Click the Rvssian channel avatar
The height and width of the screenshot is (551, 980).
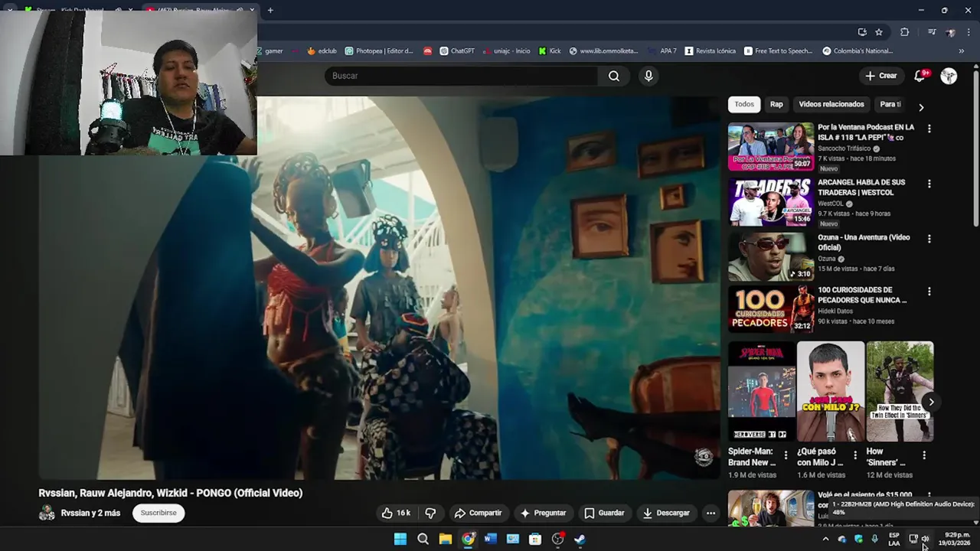click(47, 513)
